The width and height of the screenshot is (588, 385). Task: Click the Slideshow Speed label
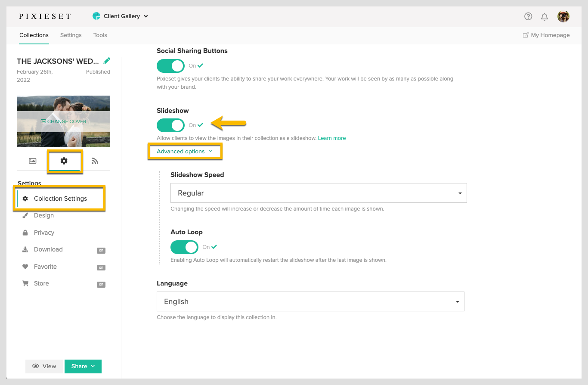[197, 175]
